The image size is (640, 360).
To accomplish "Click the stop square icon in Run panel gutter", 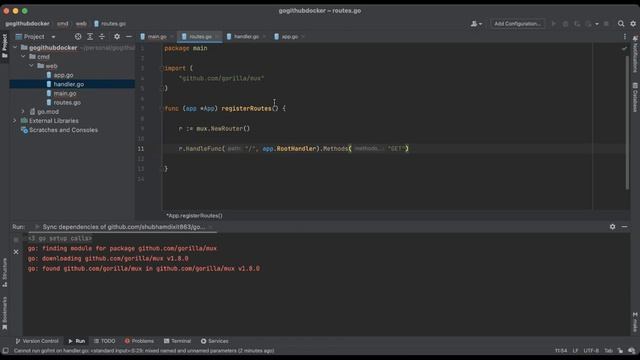I will click(x=16, y=240).
